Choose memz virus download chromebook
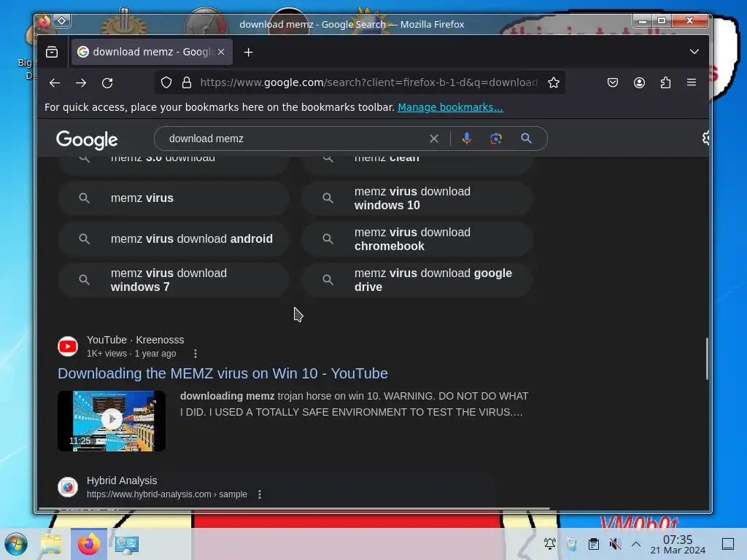 417,239
